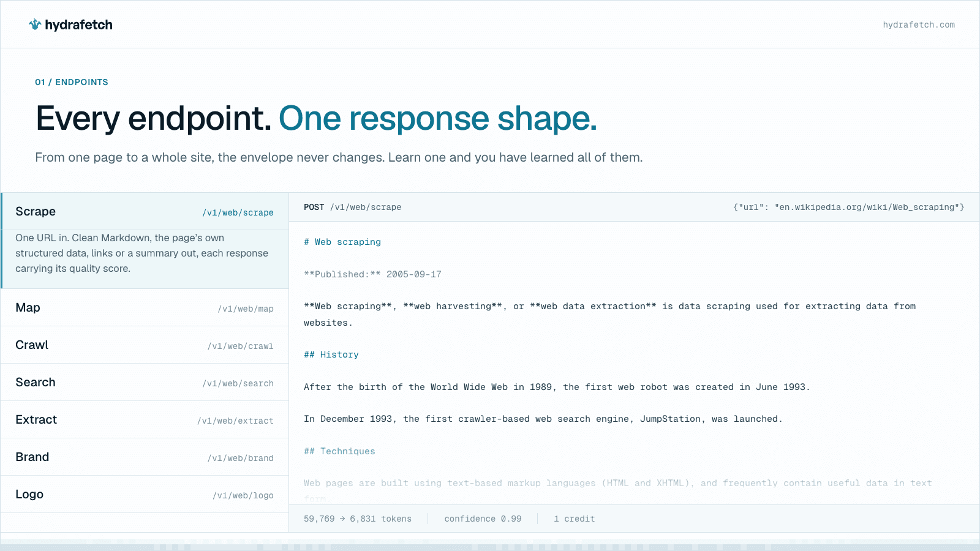
Task: Select the Logo endpoint tab
Action: tap(145, 495)
